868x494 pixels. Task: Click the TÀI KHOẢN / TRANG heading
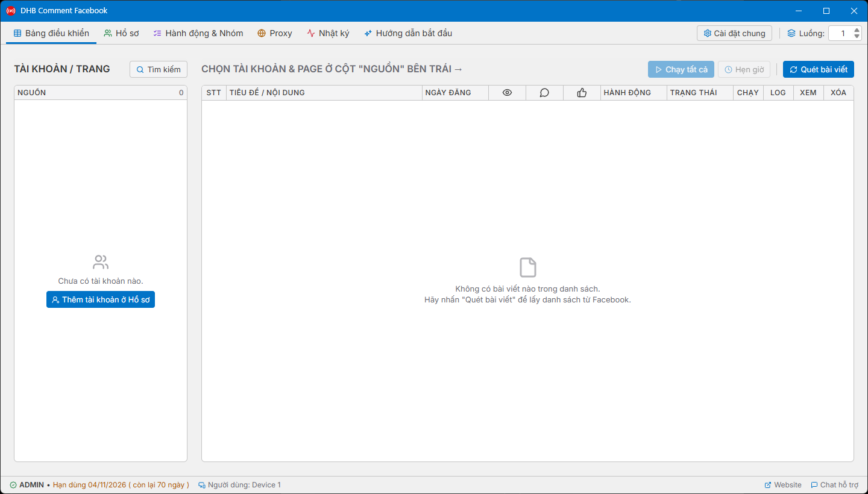click(x=62, y=69)
